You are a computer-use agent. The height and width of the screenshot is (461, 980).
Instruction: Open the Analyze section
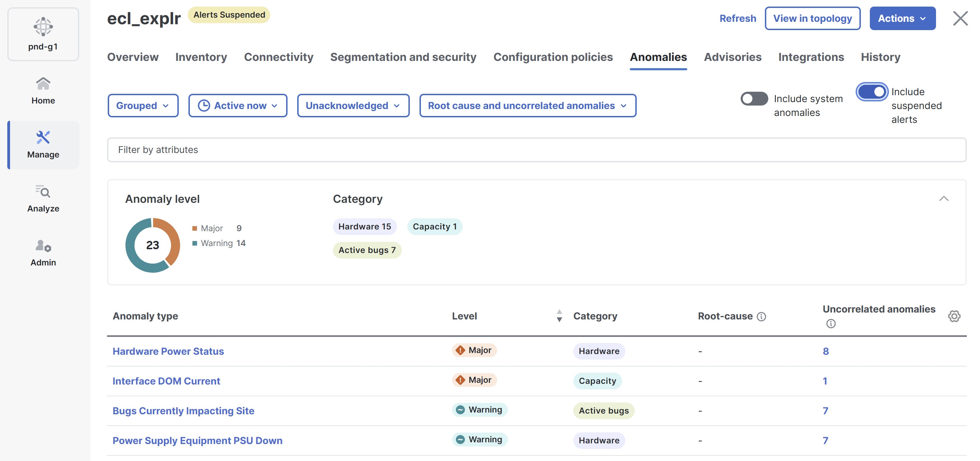43,198
